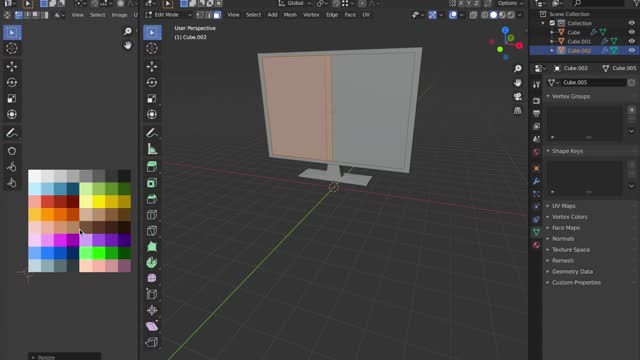The height and width of the screenshot is (360, 640).
Task: Expand the Normals panel
Action: (562, 239)
